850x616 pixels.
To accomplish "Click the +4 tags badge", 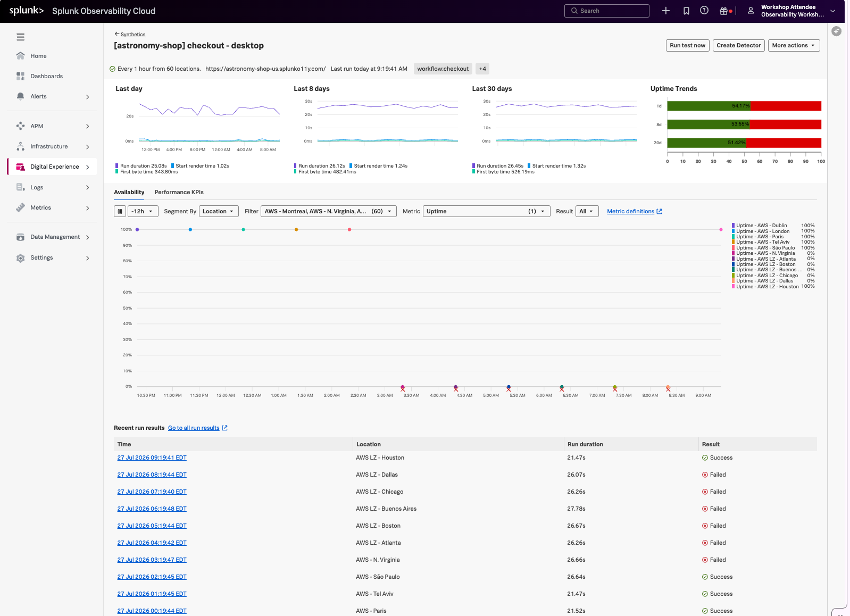I will [482, 69].
